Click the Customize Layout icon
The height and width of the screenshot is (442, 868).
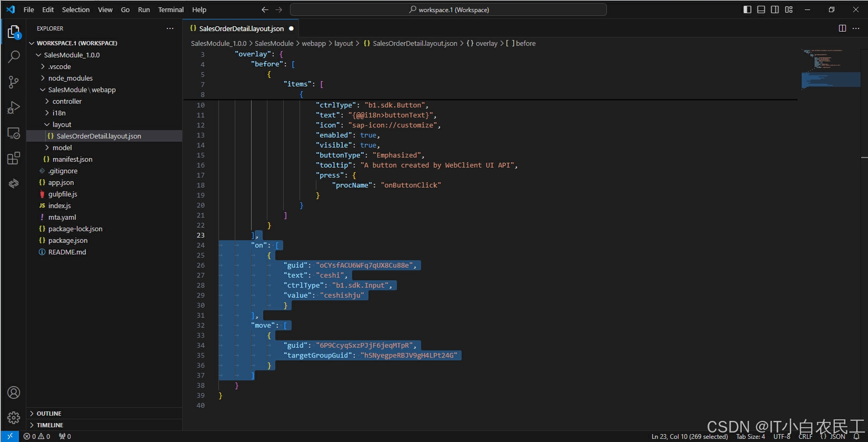click(789, 9)
